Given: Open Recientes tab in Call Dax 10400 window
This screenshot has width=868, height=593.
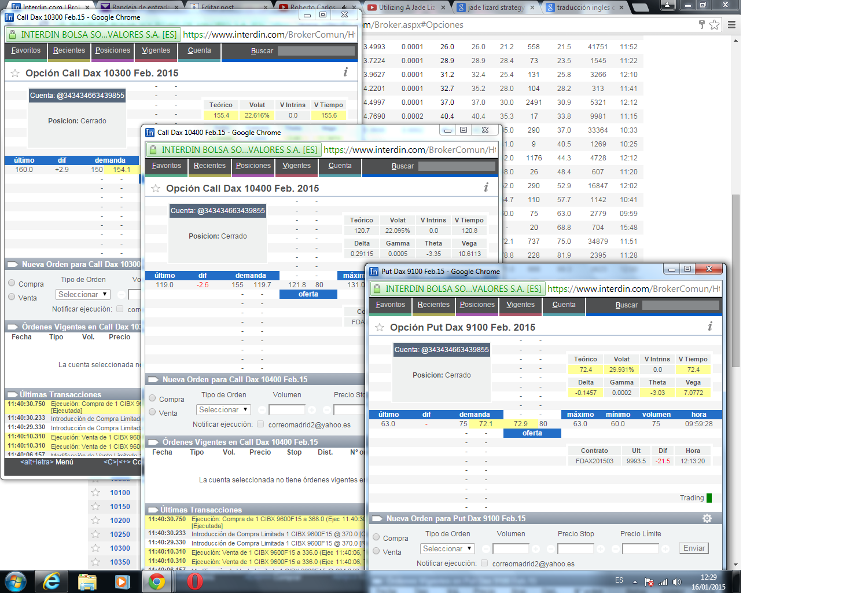Looking at the screenshot, I should coord(210,166).
